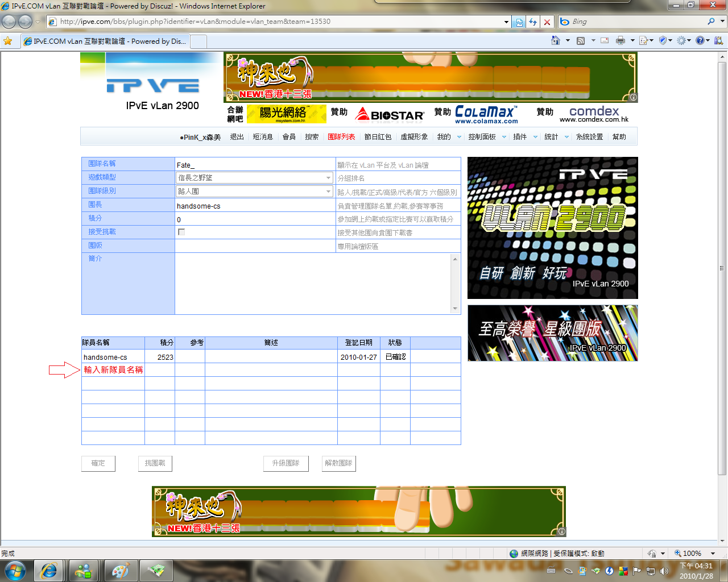Open the Safety shield menu icon

[663, 40]
